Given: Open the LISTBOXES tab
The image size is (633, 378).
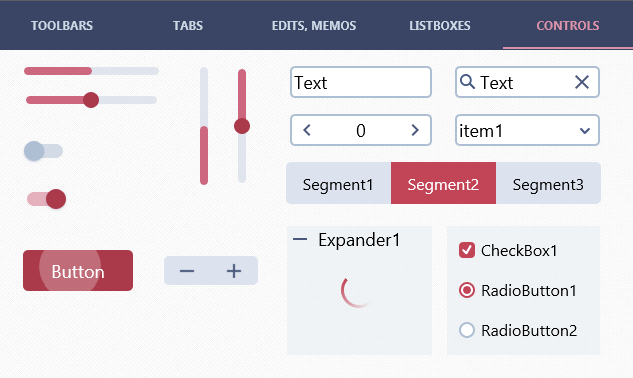Looking at the screenshot, I should click(x=440, y=25).
